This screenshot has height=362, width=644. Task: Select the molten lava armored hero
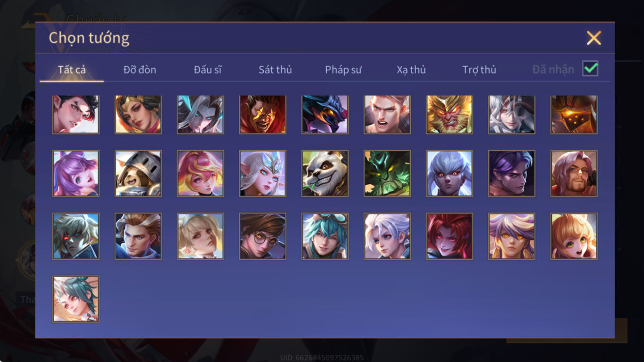pyautogui.click(x=574, y=115)
